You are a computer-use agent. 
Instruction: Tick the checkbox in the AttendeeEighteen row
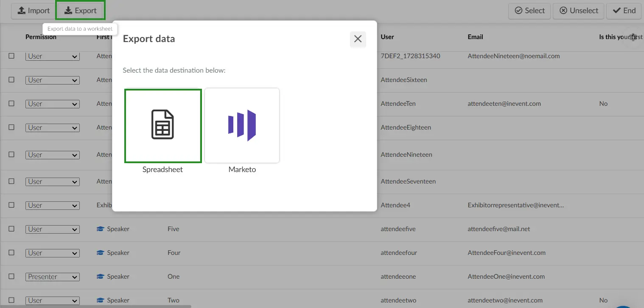(x=11, y=127)
